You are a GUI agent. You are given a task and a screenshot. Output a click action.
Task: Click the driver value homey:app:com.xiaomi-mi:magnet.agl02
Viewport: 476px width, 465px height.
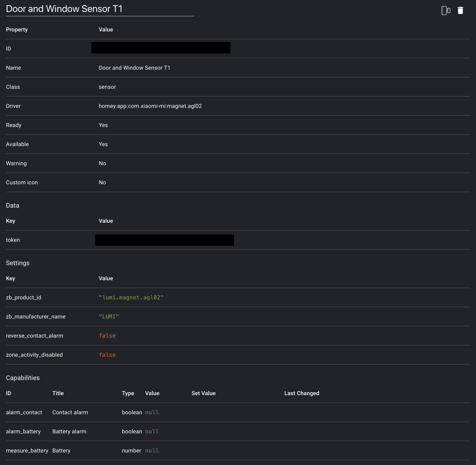tap(150, 106)
